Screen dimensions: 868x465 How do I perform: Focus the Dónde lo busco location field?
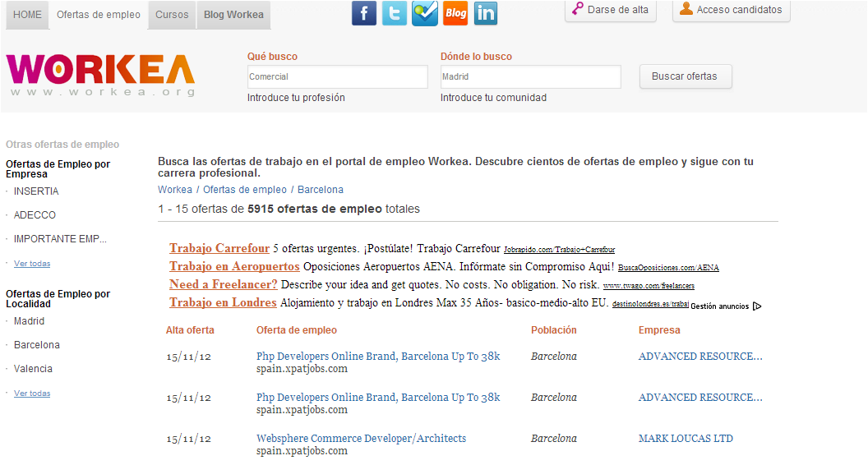click(x=530, y=77)
